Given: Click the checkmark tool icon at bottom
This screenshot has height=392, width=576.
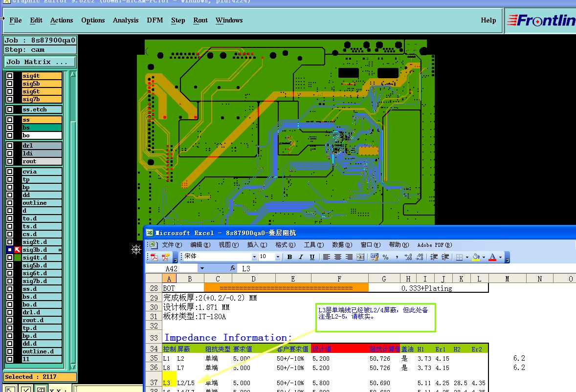Looking at the screenshot, I should [x=26, y=389].
